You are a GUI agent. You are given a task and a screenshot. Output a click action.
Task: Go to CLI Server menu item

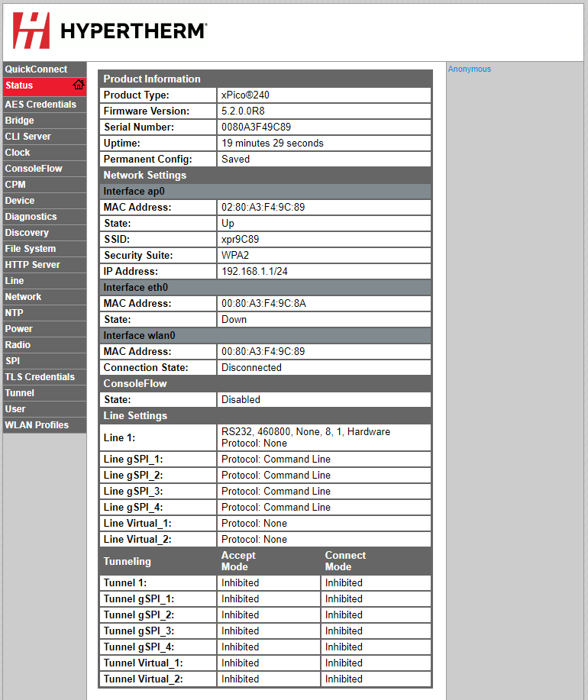pos(28,137)
